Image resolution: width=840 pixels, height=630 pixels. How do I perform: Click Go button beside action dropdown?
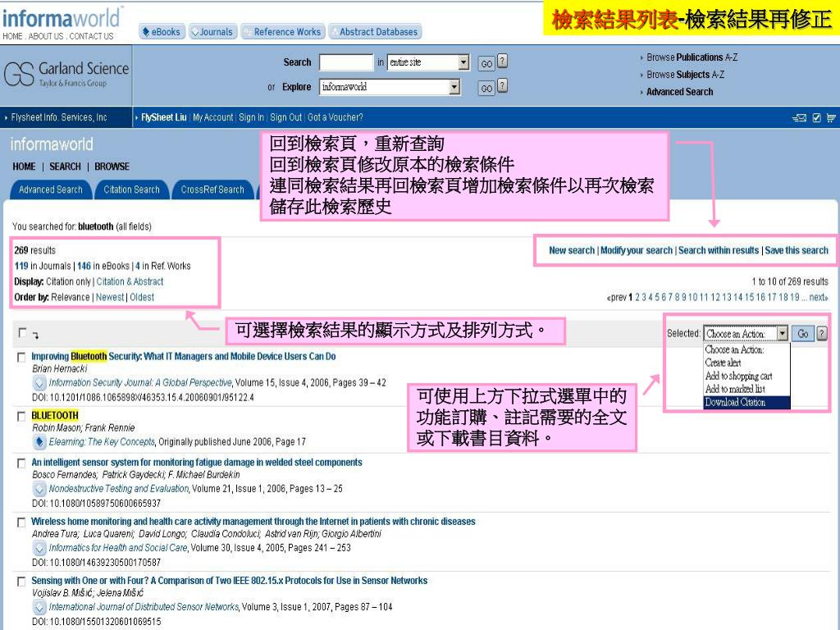(802, 334)
